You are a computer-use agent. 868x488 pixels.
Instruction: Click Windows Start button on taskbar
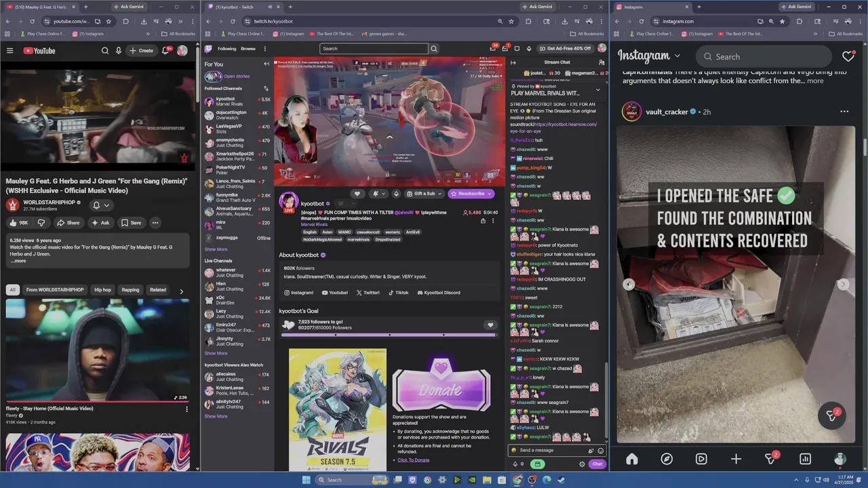306,480
